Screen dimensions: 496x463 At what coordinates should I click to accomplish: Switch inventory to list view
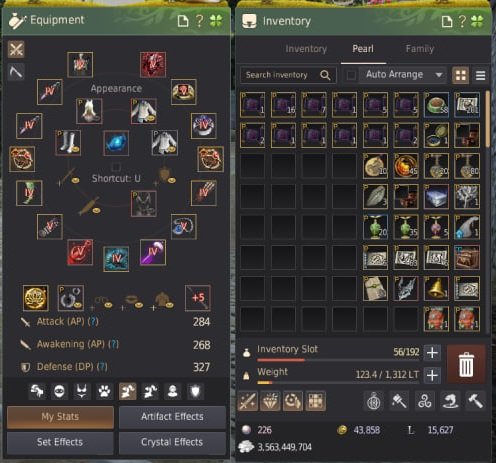coord(480,75)
